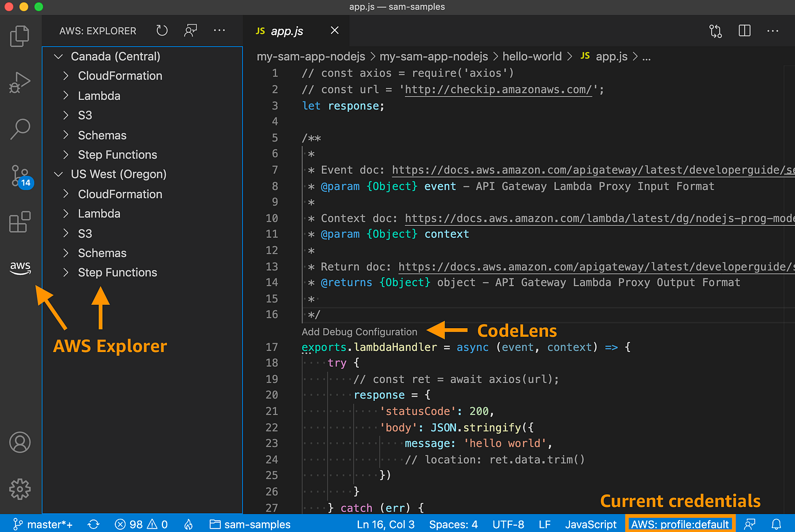Click Ln 16, Col 3 cursor position indicator
795x532 pixels.
pos(386,524)
